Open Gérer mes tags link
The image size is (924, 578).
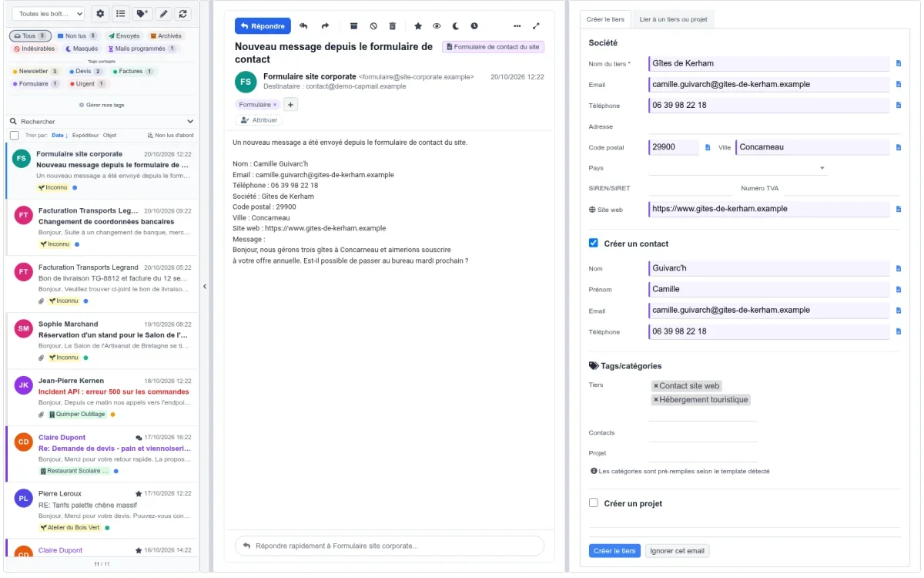(x=102, y=104)
